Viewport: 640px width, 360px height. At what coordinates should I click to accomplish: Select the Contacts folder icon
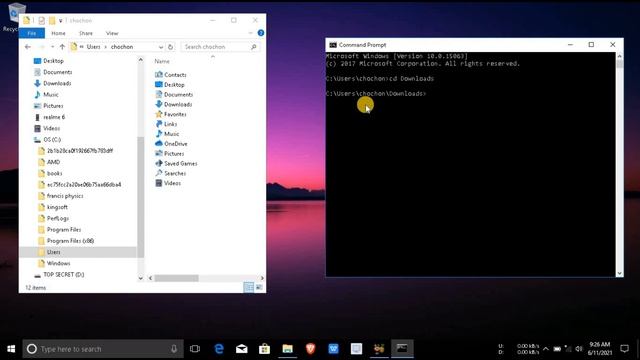click(x=159, y=75)
